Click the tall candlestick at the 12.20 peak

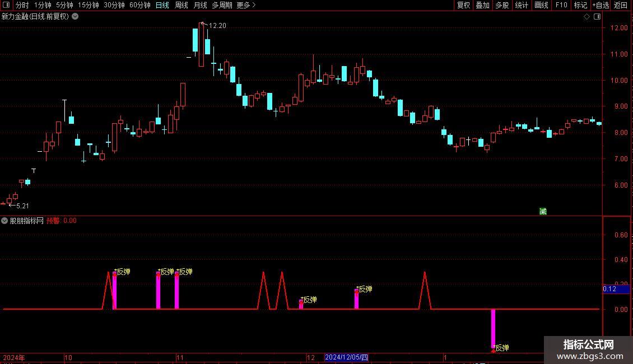(202, 45)
